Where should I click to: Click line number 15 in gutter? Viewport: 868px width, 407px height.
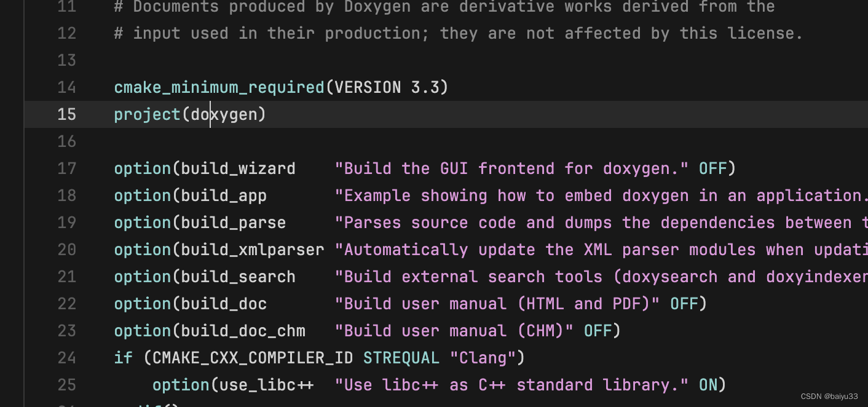coord(66,114)
